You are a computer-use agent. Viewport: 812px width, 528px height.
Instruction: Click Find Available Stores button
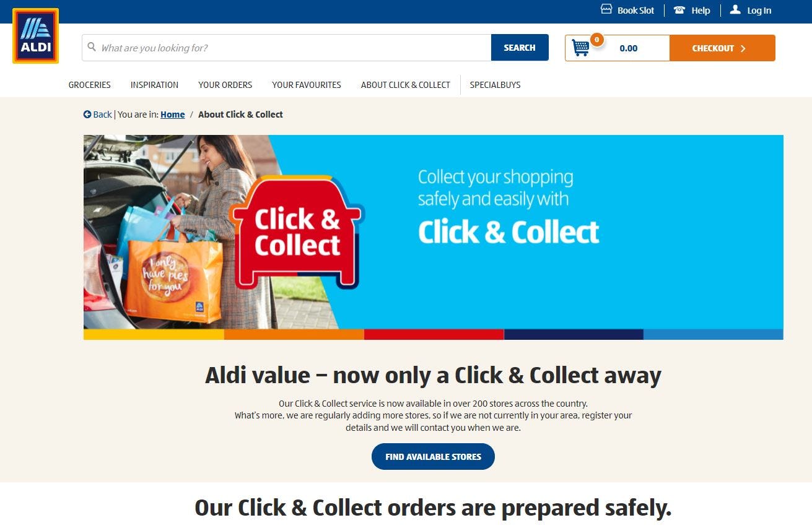point(433,457)
